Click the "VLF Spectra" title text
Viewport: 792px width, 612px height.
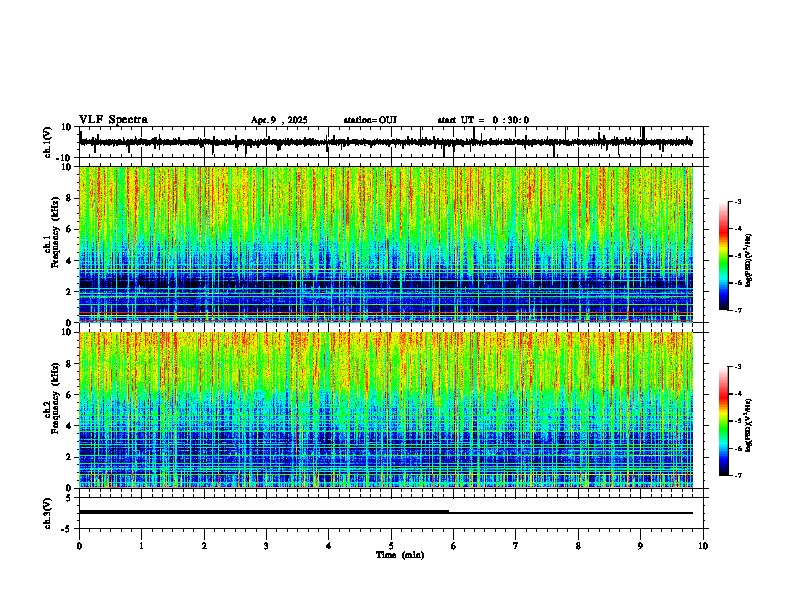coord(113,119)
